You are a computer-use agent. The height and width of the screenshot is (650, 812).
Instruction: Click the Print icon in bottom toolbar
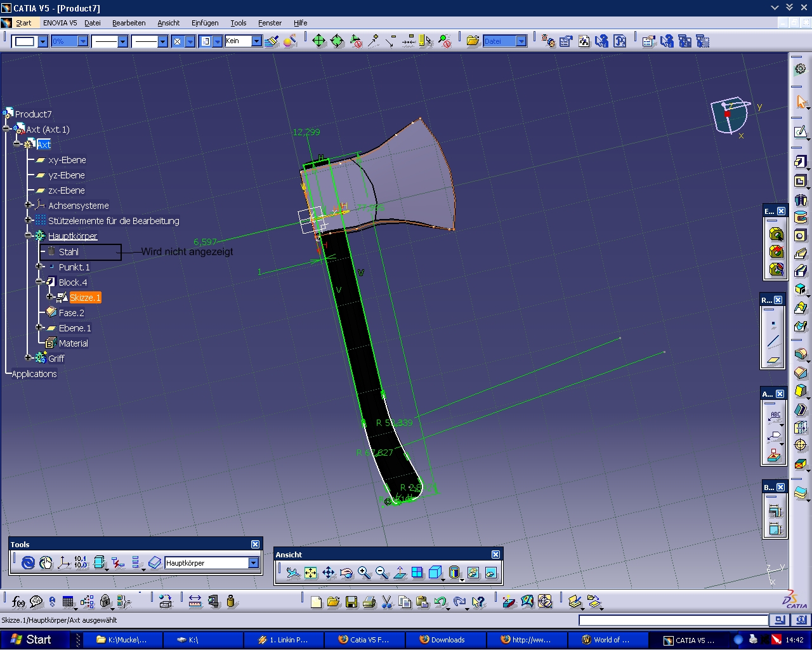pos(369,602)
